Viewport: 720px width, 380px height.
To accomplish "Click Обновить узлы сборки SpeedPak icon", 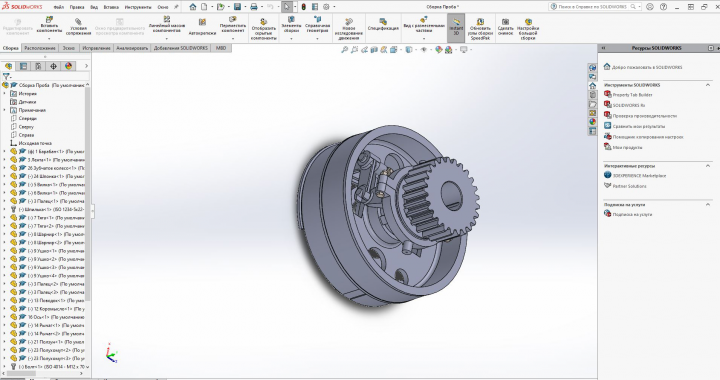I will pos(480,21).
